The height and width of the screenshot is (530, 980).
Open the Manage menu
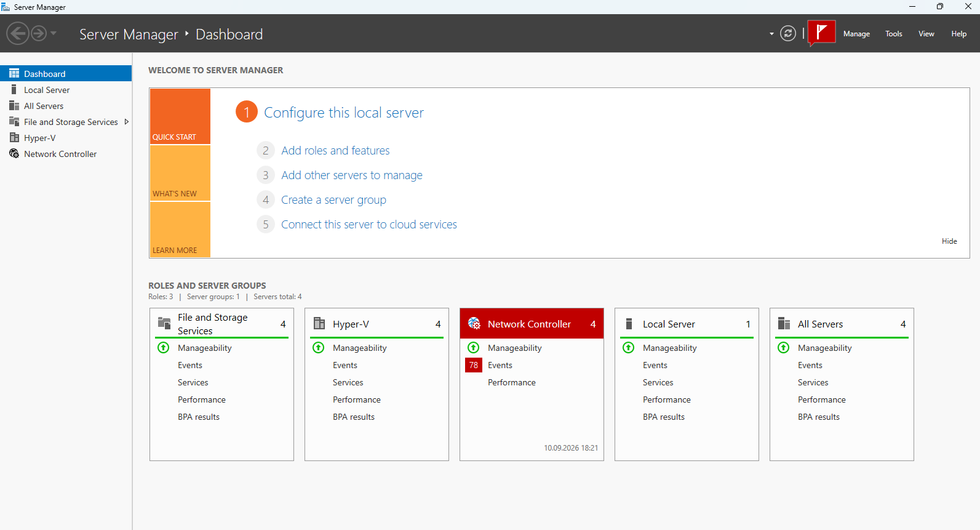click(856, 34)
